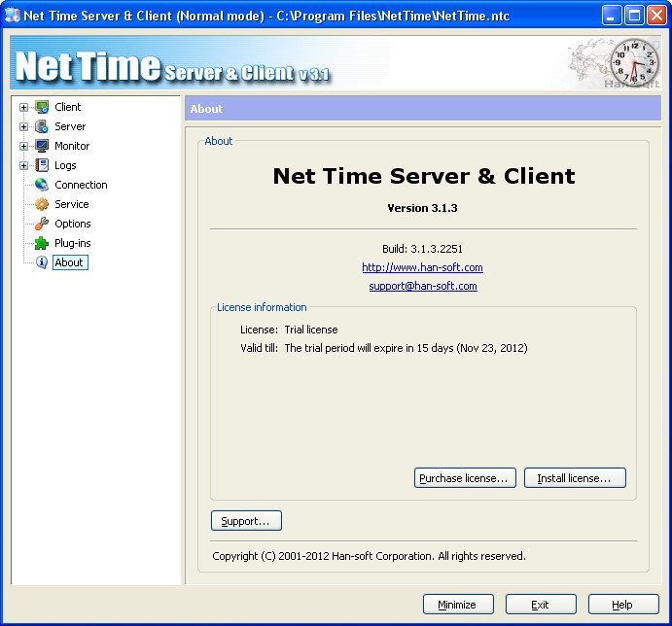The image size is (672, 626).
Task: Minimize the window via title bar button
Action: [612, 16]
